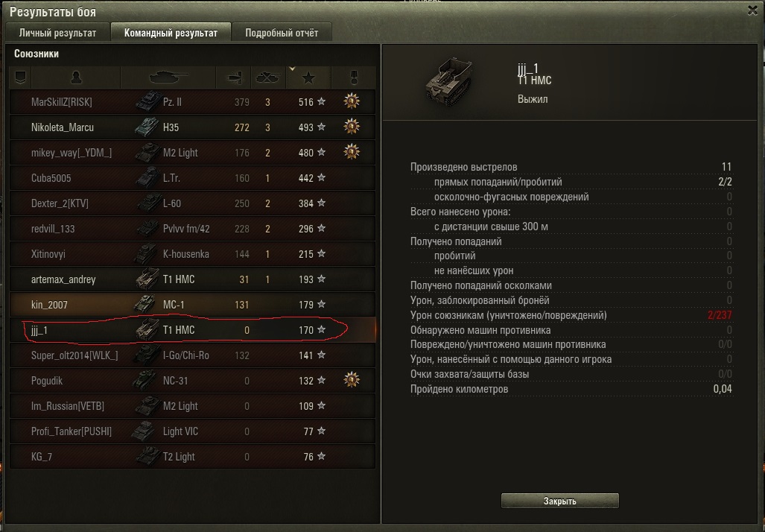Viewport: 765px width, 532px height.
Task: Select kin_2007 MC-1 row
Action: point(193,305)
